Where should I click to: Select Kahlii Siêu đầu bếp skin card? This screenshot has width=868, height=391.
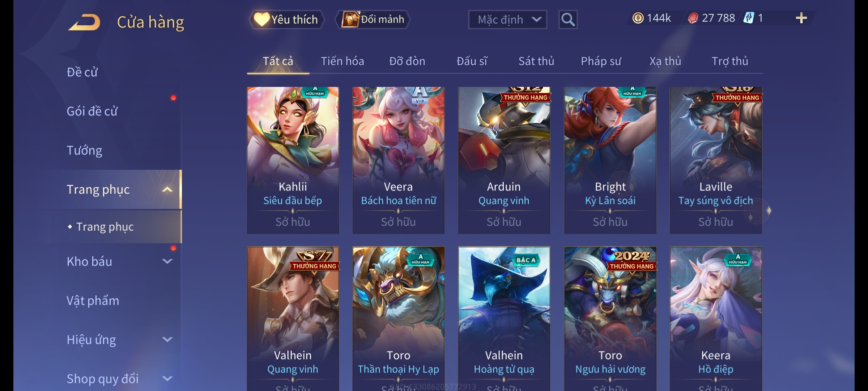pos(293,160)
